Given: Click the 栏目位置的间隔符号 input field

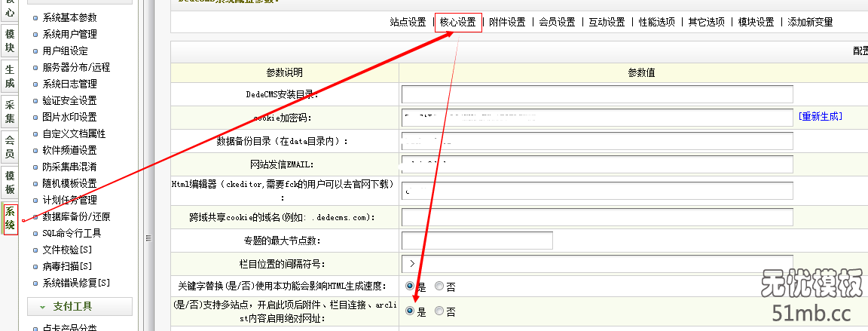Looking at the screenshot, I should pos(597,263).
